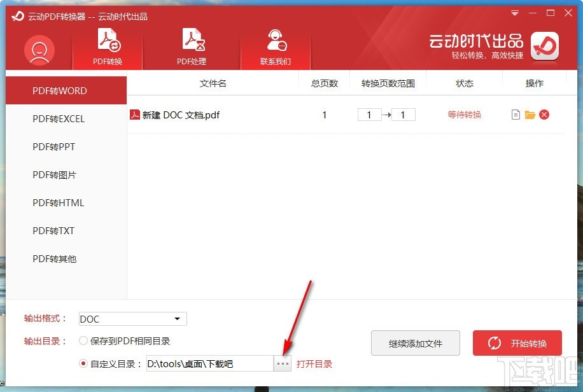Click the dropdown arrow in title bar
Viewport: 583px width, 392px height.
pyautogui.click(x=514, y=13)
